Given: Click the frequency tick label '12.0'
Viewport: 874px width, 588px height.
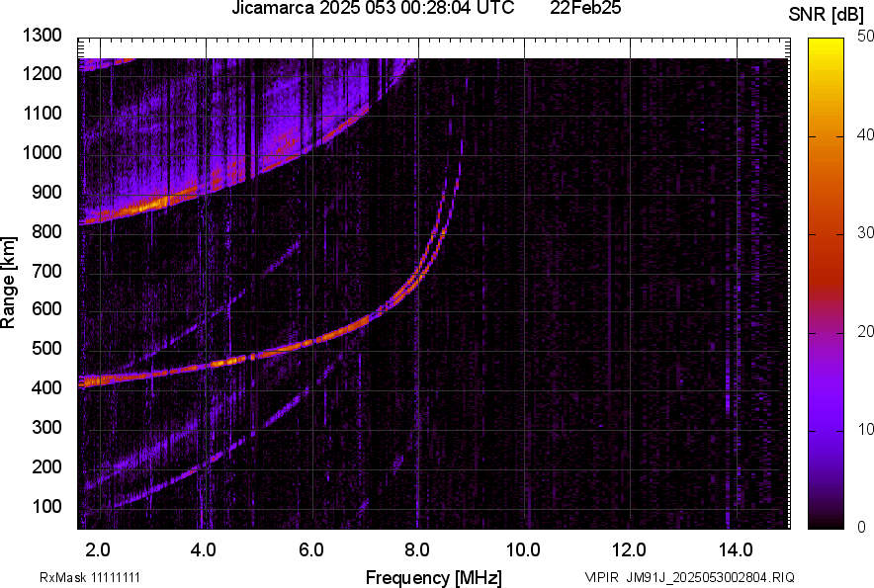Looking at the screenshot, I should click(630, 550).
